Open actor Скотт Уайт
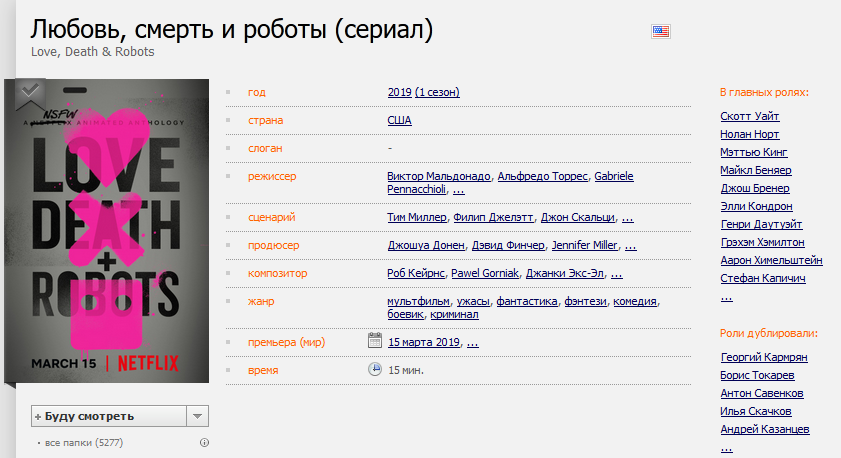Viewport: 841px width, 458px height. point(750,116)
